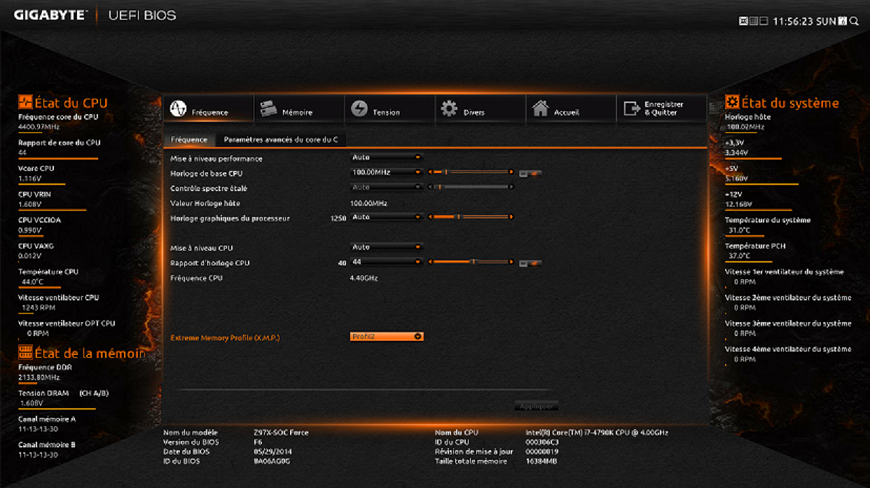Open Mise à niveau CPU Auto dropdown
The image size is (870, 488).
[x=386, y=247]
